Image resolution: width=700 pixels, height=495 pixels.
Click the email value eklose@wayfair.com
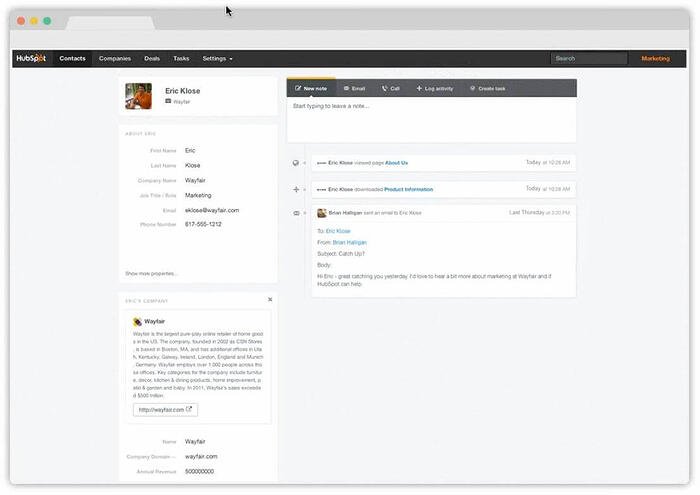(x=212, y=210)
